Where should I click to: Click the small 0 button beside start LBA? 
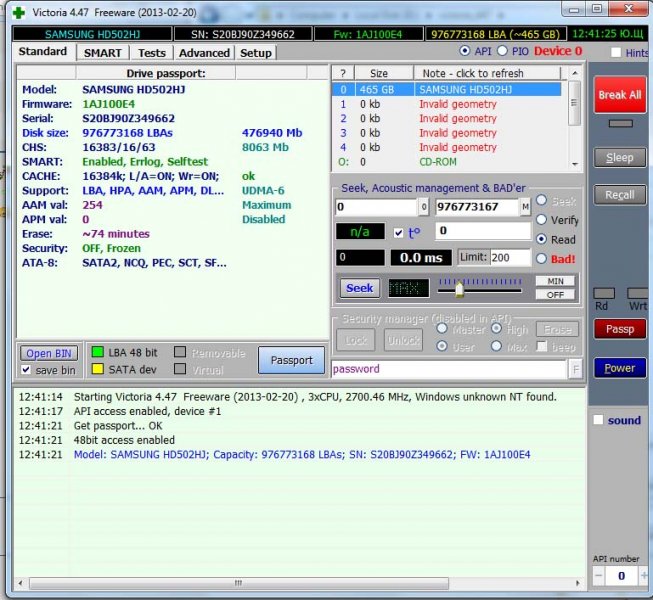tap(424, 207)
